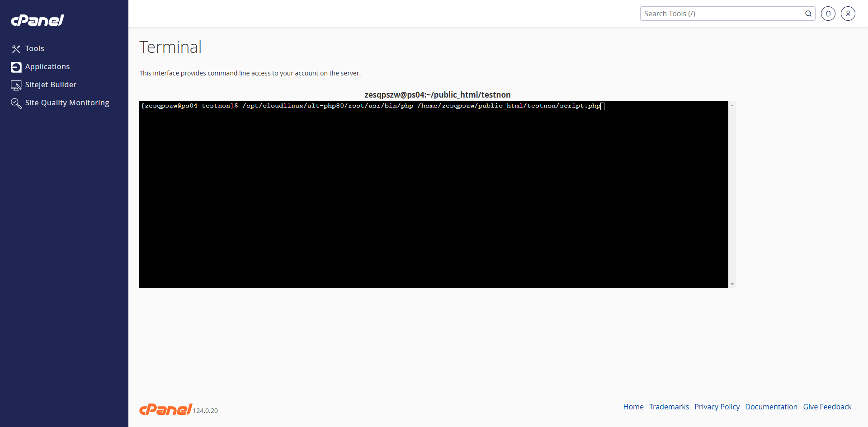
Task: Select Sitejet Builder menu label
Action: click(51, 84)
